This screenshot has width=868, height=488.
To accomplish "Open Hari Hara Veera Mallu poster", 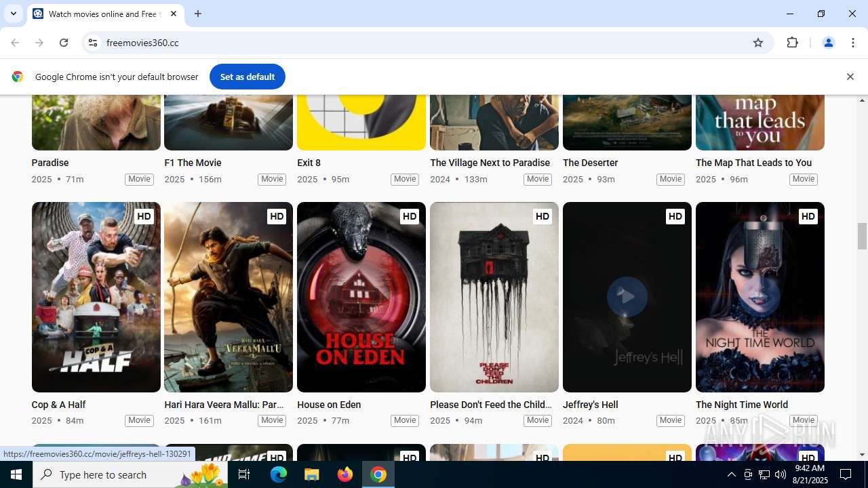I will point(229,297).
